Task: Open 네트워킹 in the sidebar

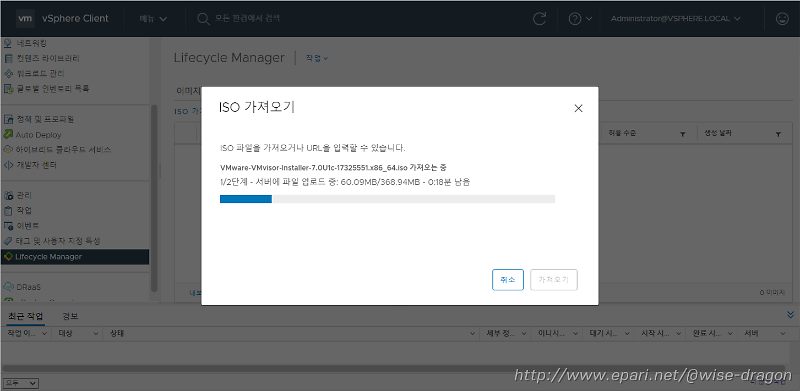Action: (x=32, y=43)
